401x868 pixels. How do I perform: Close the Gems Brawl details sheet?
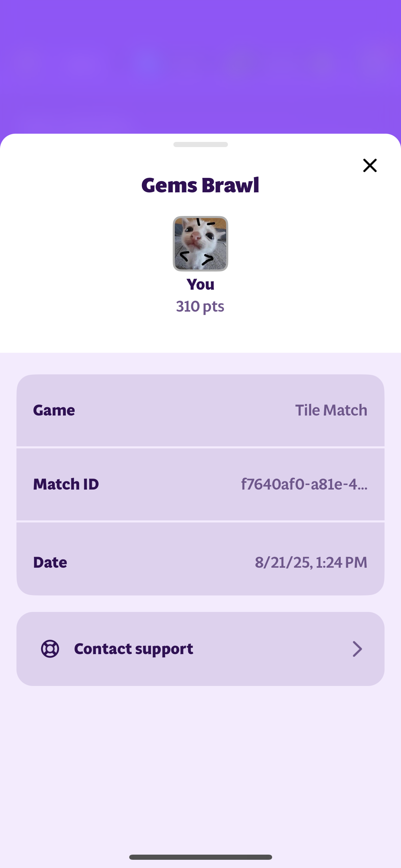(370, 166)
